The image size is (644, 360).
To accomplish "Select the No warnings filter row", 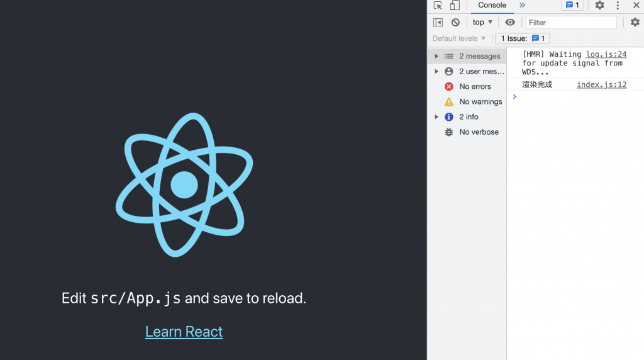I will pos(467,102).
